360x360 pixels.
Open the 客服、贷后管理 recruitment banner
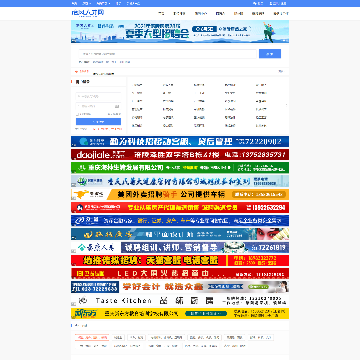(180, 142)
